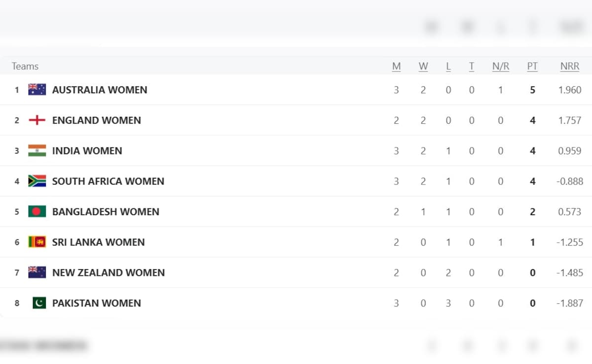Click the PT column header
Viewport: 592px width, 364px height.
532,66
